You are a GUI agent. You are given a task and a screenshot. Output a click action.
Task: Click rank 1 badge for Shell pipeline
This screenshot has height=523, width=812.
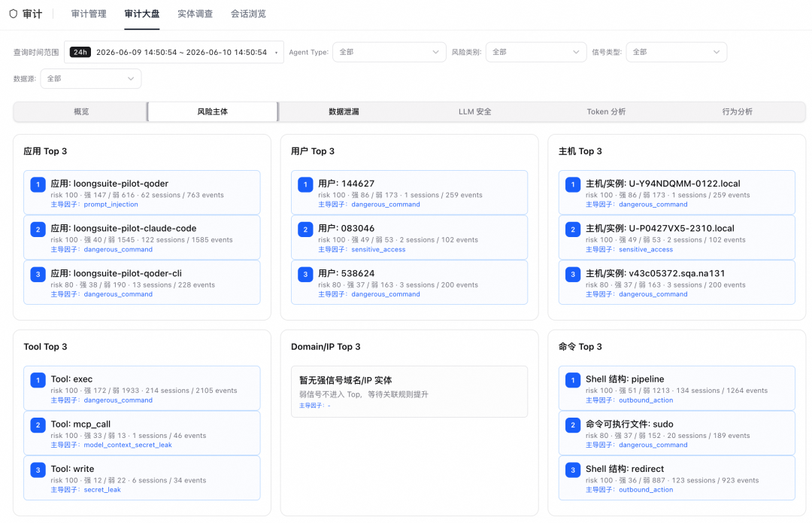coord(573,380)
